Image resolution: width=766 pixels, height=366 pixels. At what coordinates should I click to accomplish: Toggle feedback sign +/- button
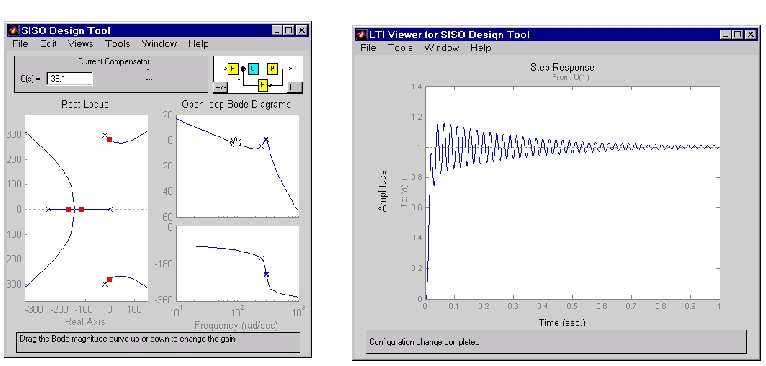pos(221,87)
